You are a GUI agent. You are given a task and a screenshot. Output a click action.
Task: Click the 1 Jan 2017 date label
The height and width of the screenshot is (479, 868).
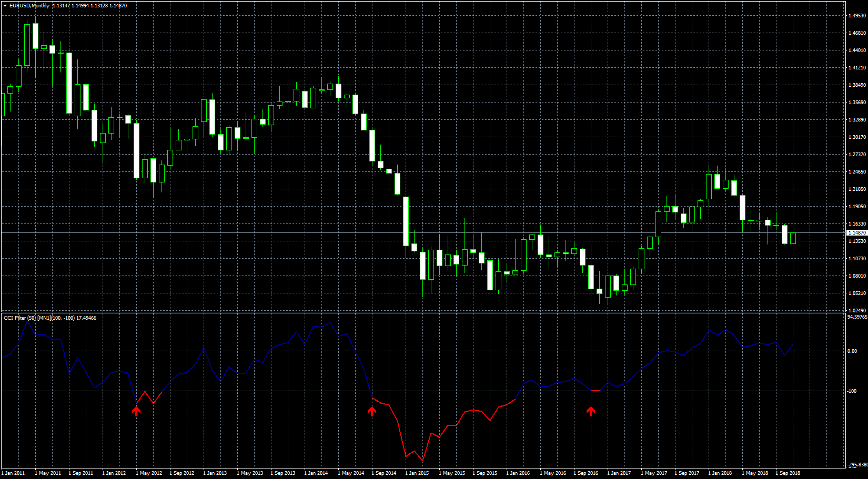point(619,473)
